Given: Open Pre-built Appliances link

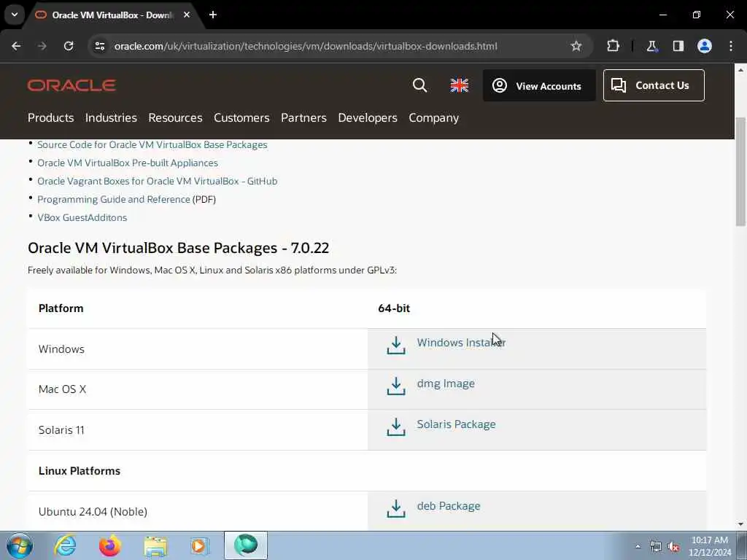Looking at the screenshot, I should pyautogui.click(x=127, y=163).
